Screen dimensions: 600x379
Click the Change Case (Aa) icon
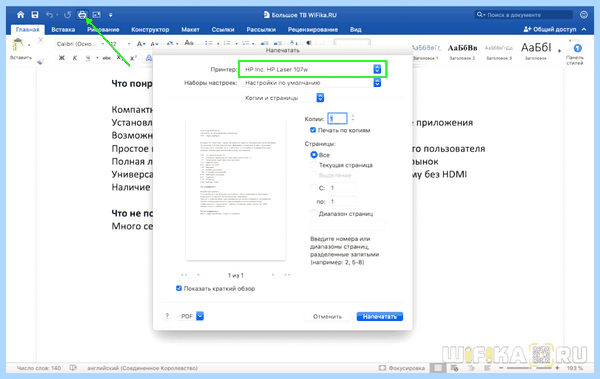pos(189,42)
